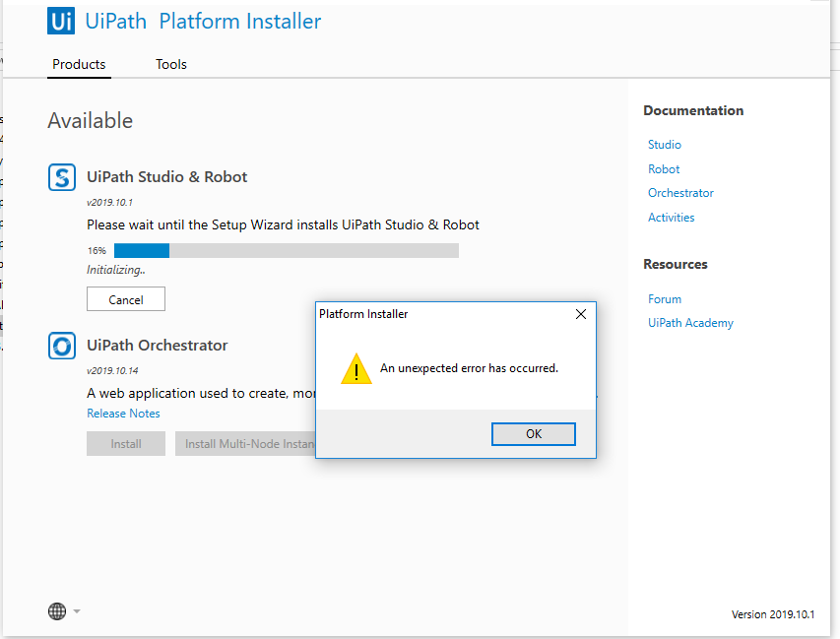Click the installation progress bar
Image resolution: width=840 pixels, height=639 pixels.
tap(286, 250)
